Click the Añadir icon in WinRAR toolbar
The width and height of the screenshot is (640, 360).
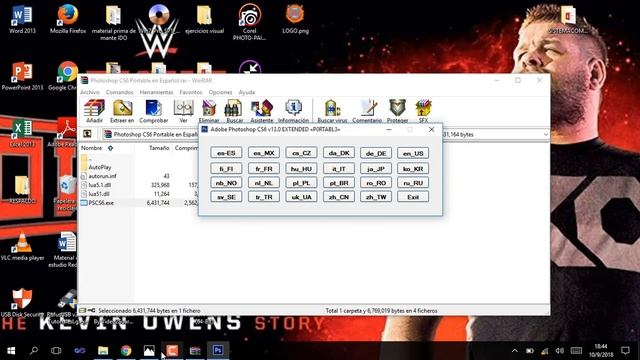(94, 111)
